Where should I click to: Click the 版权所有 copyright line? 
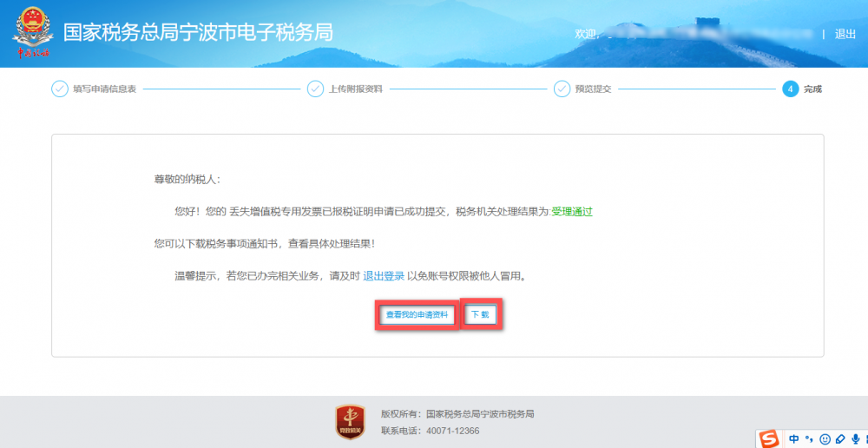pyautogui.click(x=457, y=413)
